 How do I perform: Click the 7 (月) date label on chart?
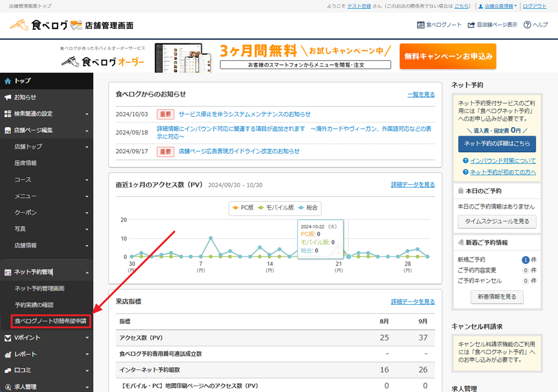(201, 266)
